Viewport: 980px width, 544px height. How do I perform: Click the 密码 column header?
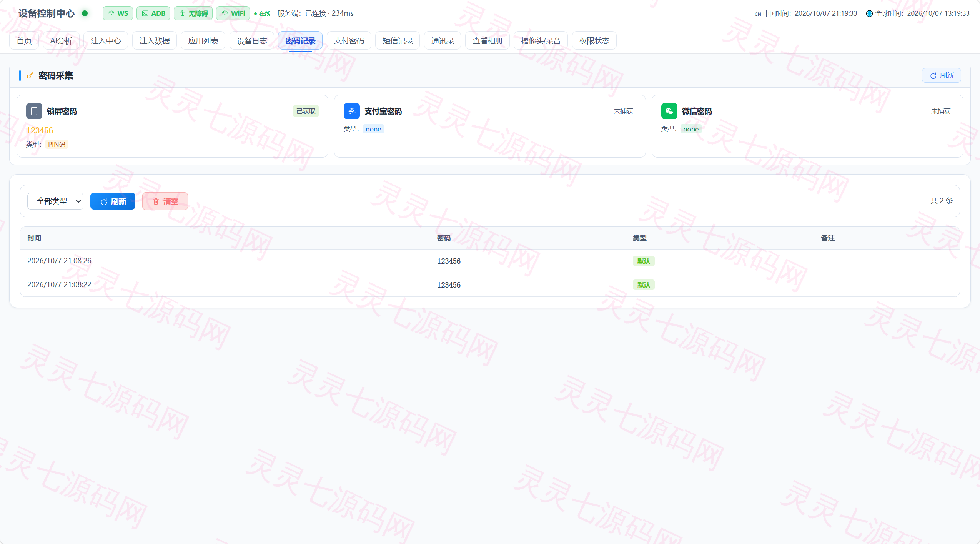[444, 238]
